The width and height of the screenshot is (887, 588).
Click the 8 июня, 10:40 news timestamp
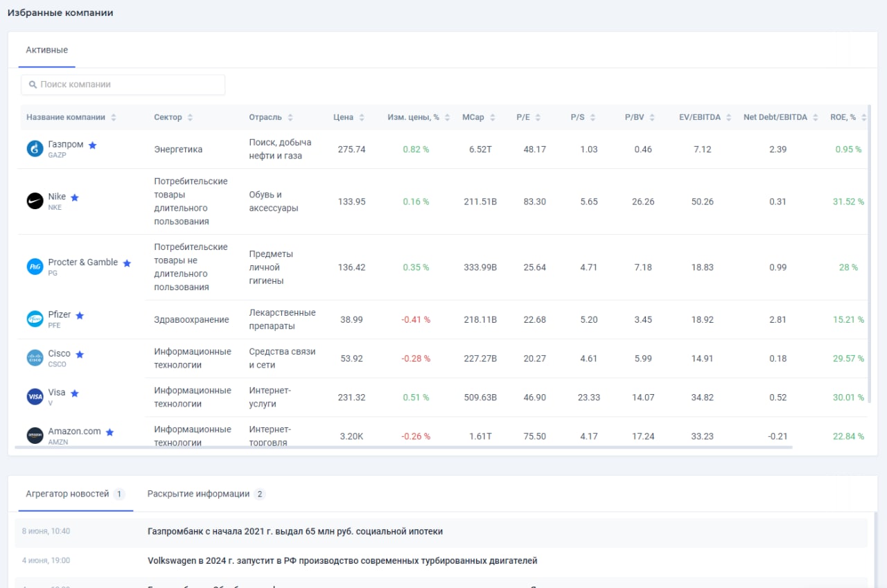[46, 531]
